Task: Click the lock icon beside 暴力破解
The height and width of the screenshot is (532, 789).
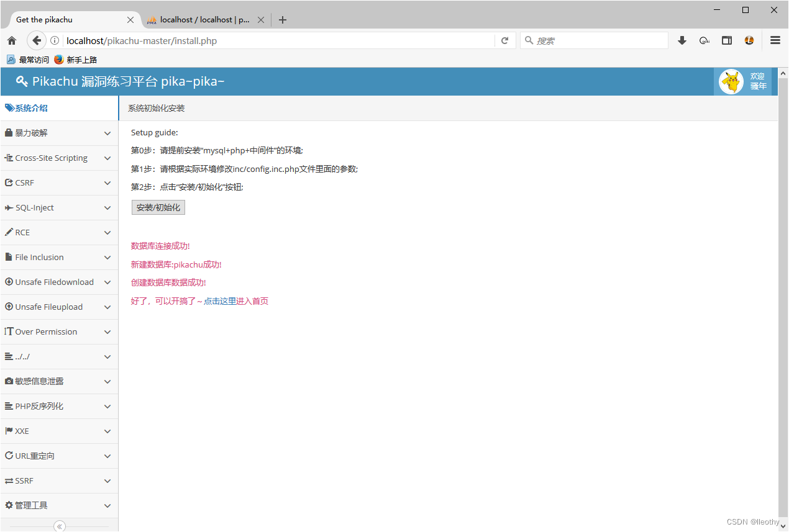Action: click(9, 133)
